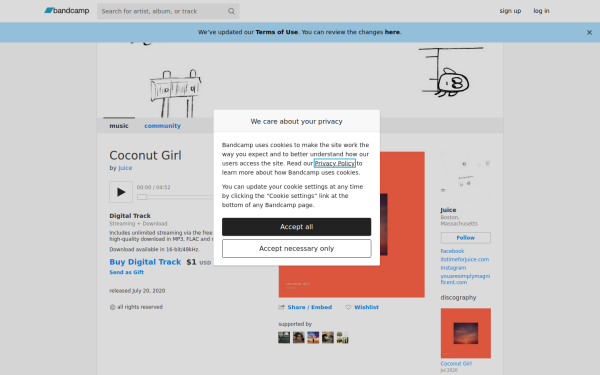This screenshot has width=600, height=375.
Task: Click the search magnifier icon
Action: pos(231,11)
